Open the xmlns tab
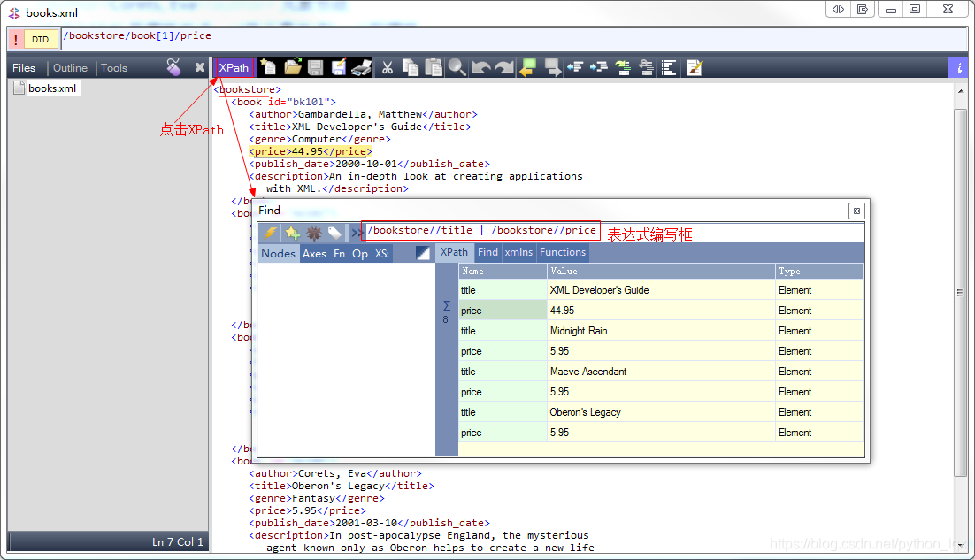Screen dimensions: 975x560 point(518,252)
